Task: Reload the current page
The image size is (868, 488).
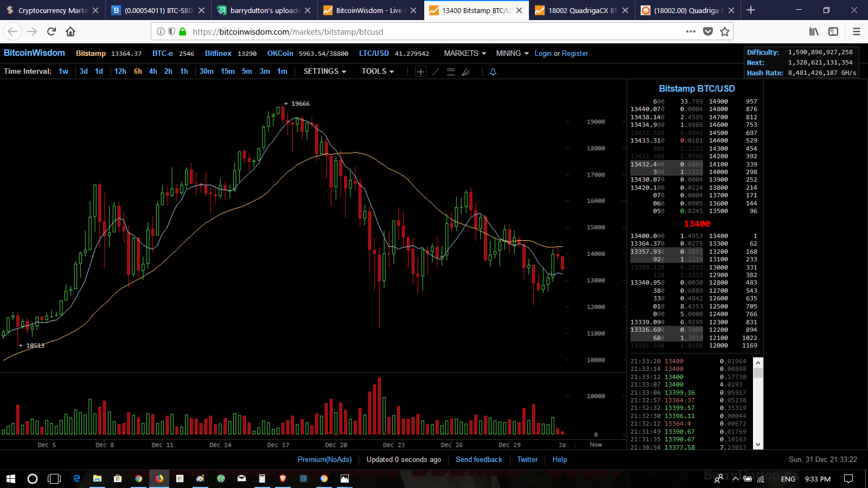Action: pyautogui.click(x=52, y=31)
